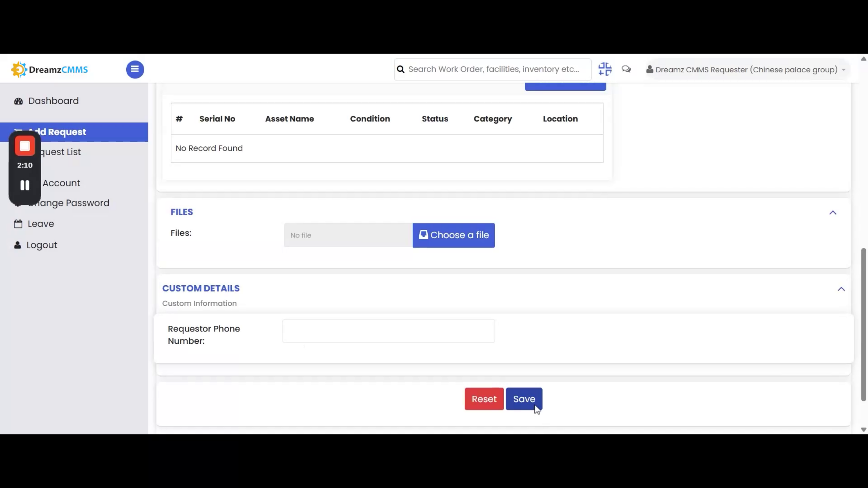
Task: Click the Location column header
Action: pos(560,119)
